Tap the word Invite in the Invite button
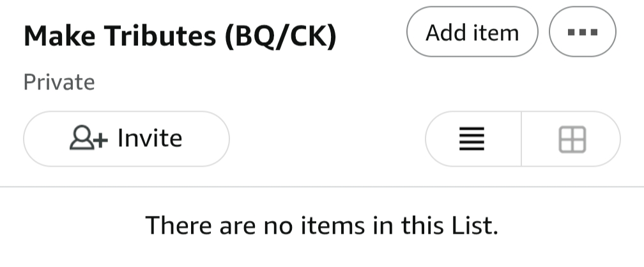This screenshot has height=267, width=644. (x=149, y=139)
